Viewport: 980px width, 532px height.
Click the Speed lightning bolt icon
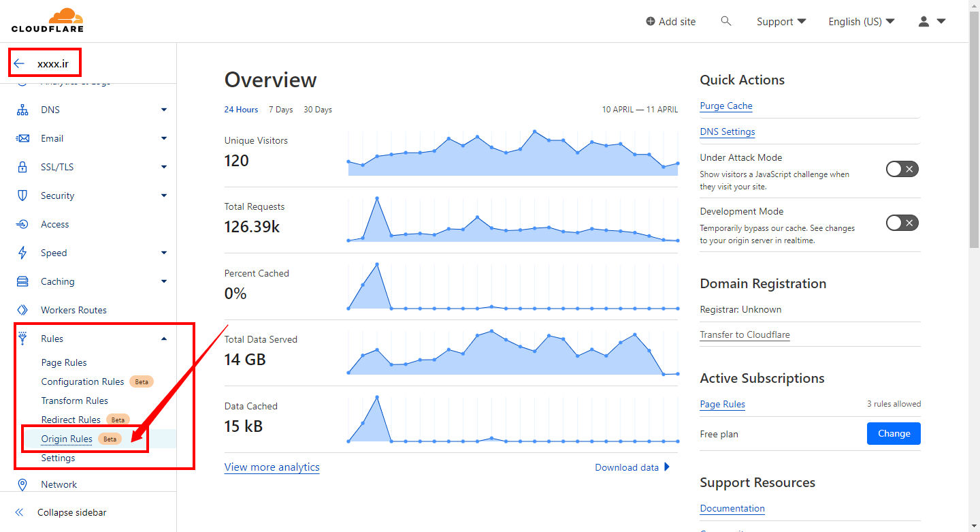(x=22, y=253)
